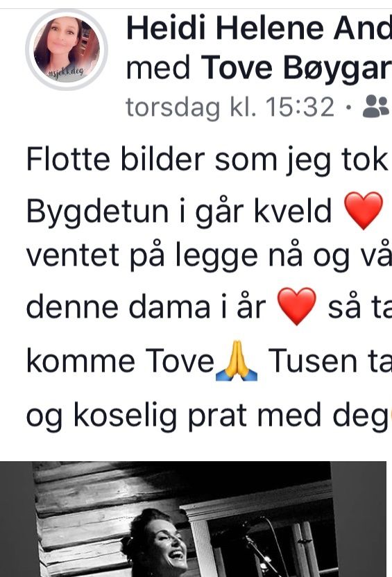Viewport: 392px width, 577px height.
Task: Click the red heart after 'kveld'
Action: tap(364, 211)
